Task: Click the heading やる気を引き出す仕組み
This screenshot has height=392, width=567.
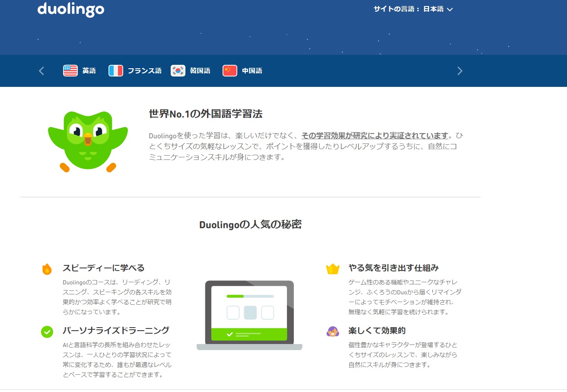Action: click(x=394, y=268)
